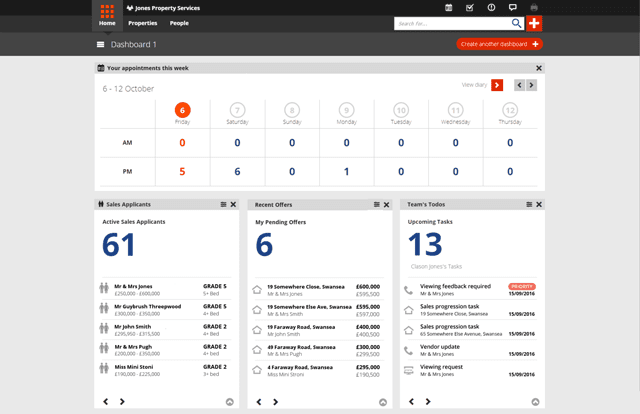
Task: Click the red View diary arrow button
Action: [497, 86]
